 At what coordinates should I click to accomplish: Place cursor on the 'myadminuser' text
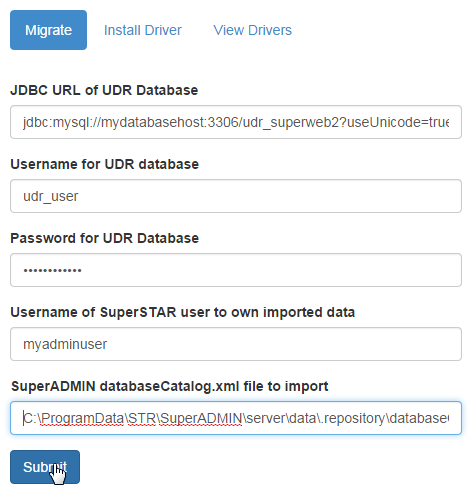[x=65, y=344]
